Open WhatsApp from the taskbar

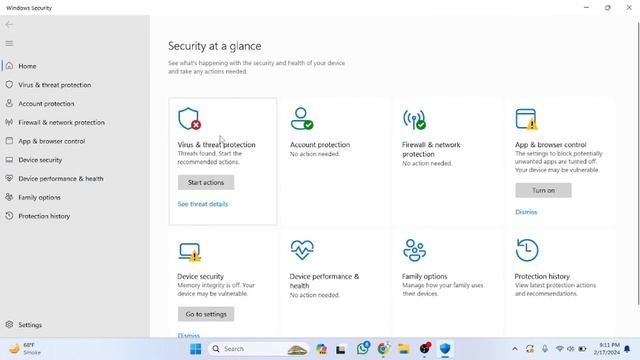(x=362, y=349)
